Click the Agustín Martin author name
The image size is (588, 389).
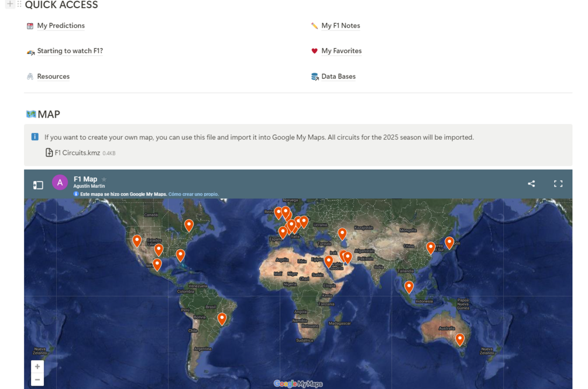(90, 186)
